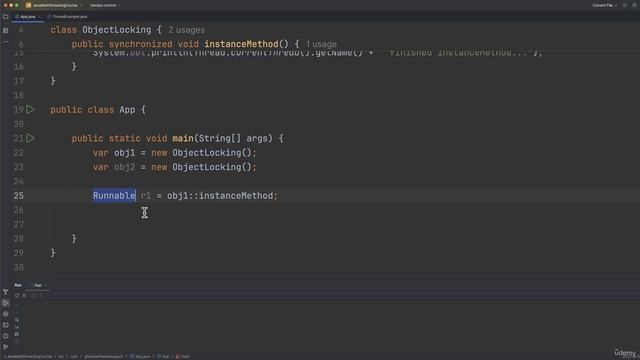Click the main method name
This screenshot has width=640, height=360.
(x=183, y=138)
